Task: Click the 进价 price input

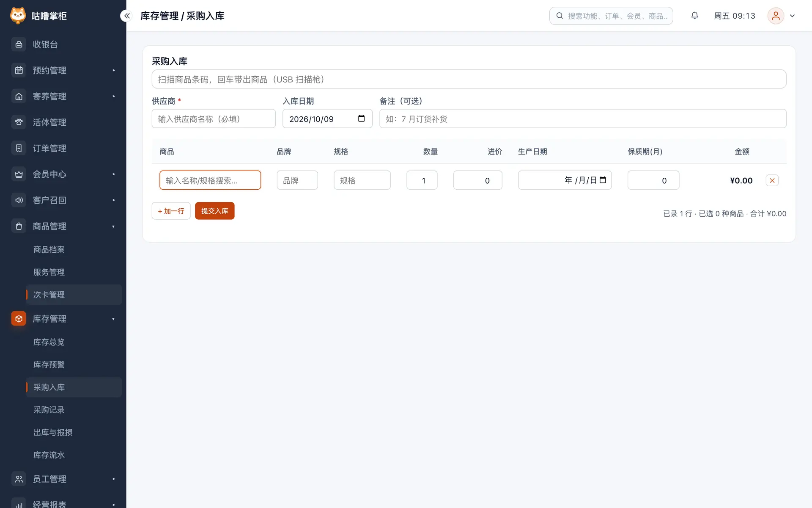Action: pyautogui.click(x=477, y=180)
